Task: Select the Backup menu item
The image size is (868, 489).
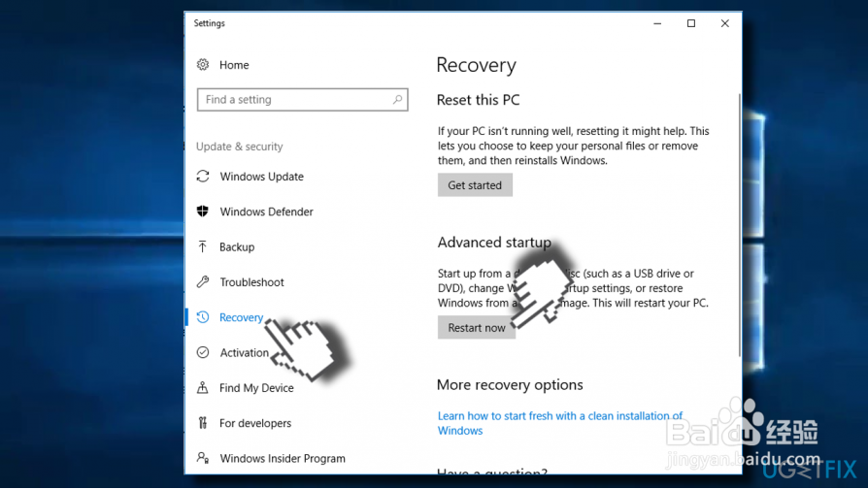Action: pyautogui.click(x=237, y=246)
